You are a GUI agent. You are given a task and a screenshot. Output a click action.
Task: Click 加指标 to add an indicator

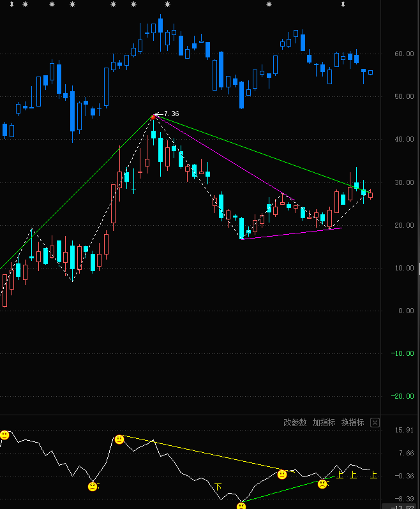pyautogui.click(x=324, y=422)
